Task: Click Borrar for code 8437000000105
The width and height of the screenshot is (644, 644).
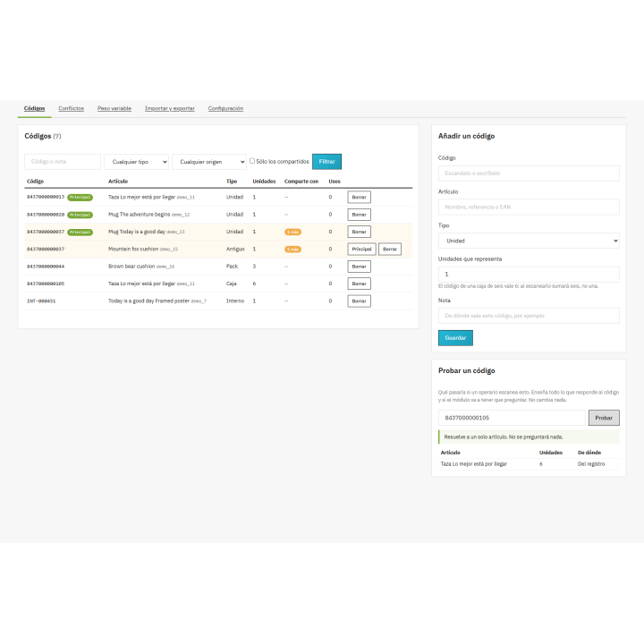Action: point(359,284)
